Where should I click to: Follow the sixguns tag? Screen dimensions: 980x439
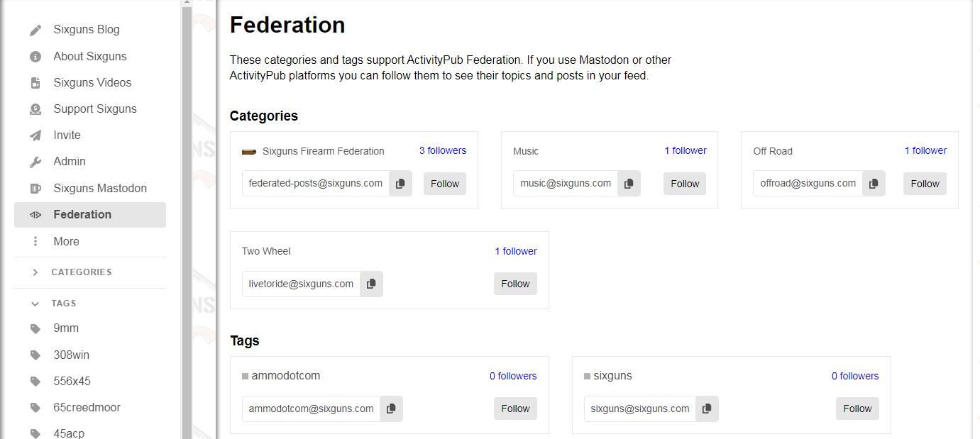(x=857, y=409)
